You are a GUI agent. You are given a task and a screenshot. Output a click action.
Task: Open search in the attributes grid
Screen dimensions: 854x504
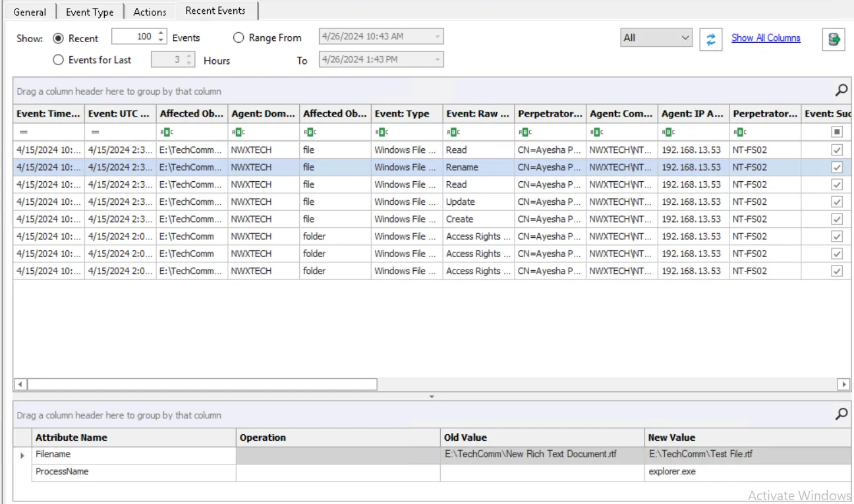click(841, 414)
